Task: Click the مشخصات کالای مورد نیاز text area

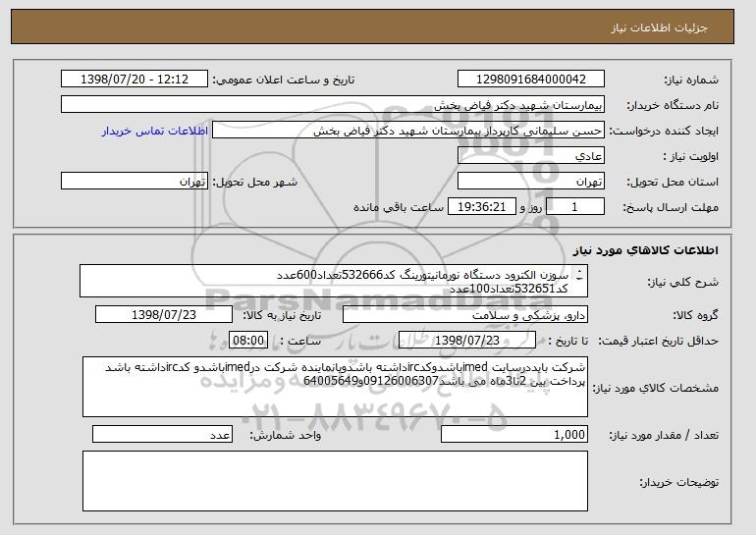Action: coord(335,387)
